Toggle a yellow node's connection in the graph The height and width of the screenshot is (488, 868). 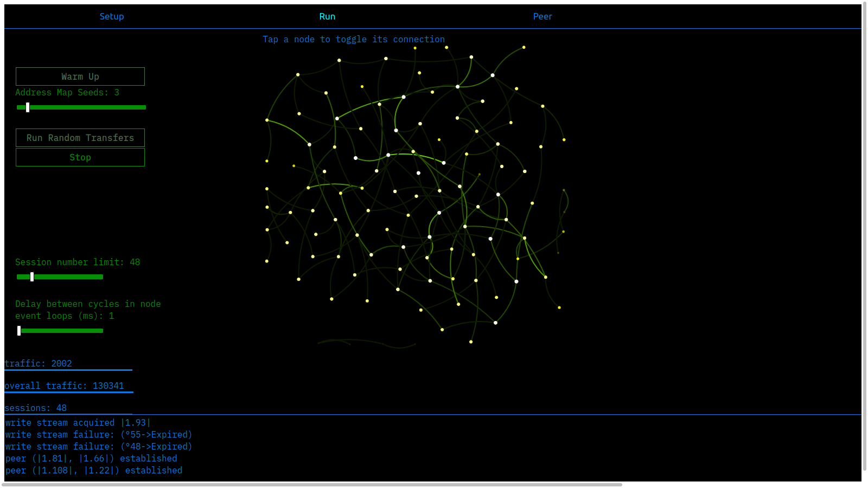[x=361, y=86]
